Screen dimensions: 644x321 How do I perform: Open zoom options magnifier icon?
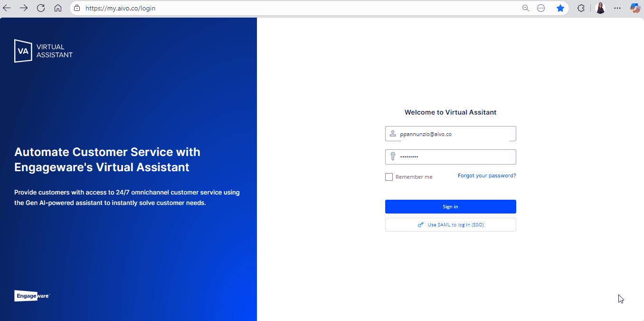click(x=526, y=8)
